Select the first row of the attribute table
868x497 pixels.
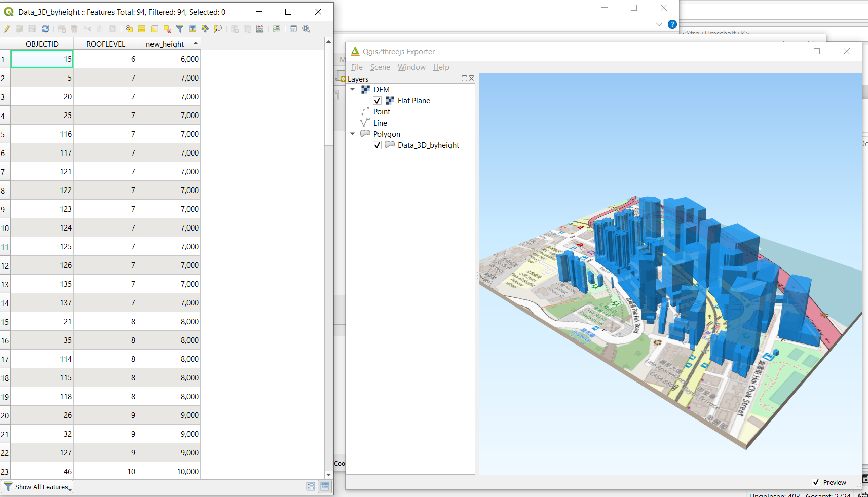(x=4, y=59)
